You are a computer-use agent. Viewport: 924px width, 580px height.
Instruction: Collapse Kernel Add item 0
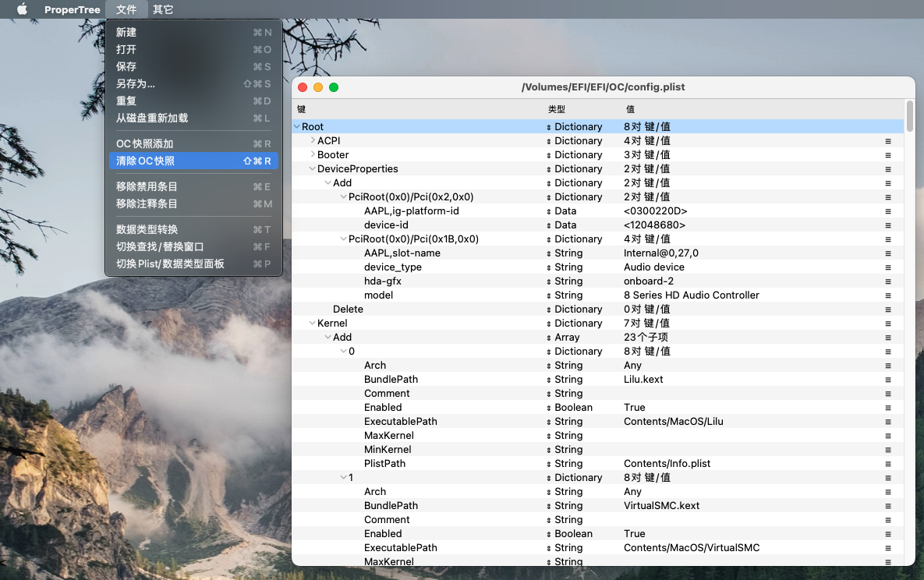pos(344,352)
